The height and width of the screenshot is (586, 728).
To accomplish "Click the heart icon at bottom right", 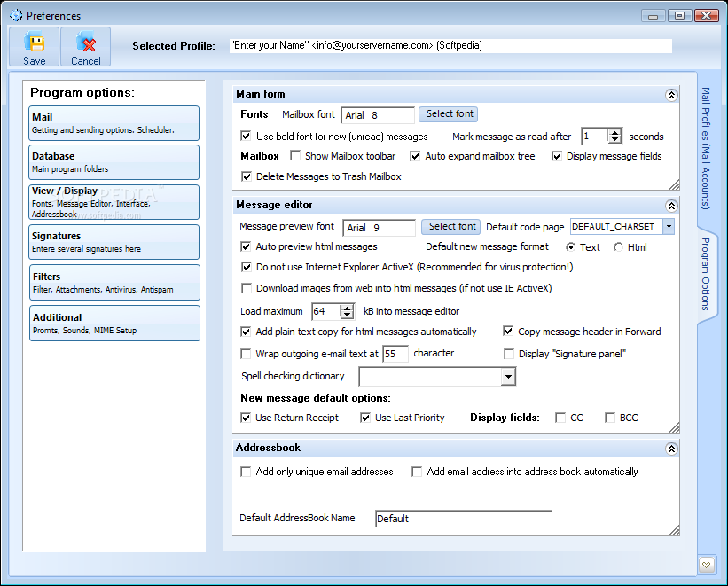I will click(x=706, y=565).
